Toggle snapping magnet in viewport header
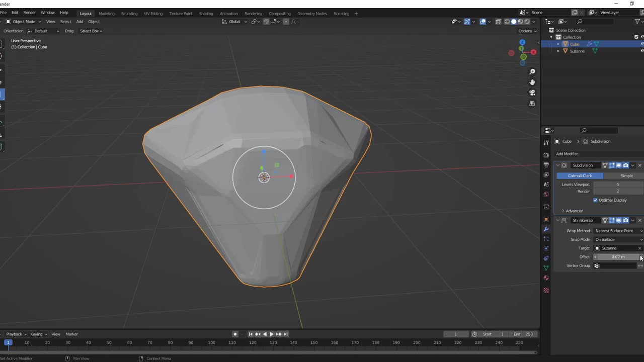Image resolution: width=644 pixels, height=362 pixels. pyautogui.click(x=266, y=22)
